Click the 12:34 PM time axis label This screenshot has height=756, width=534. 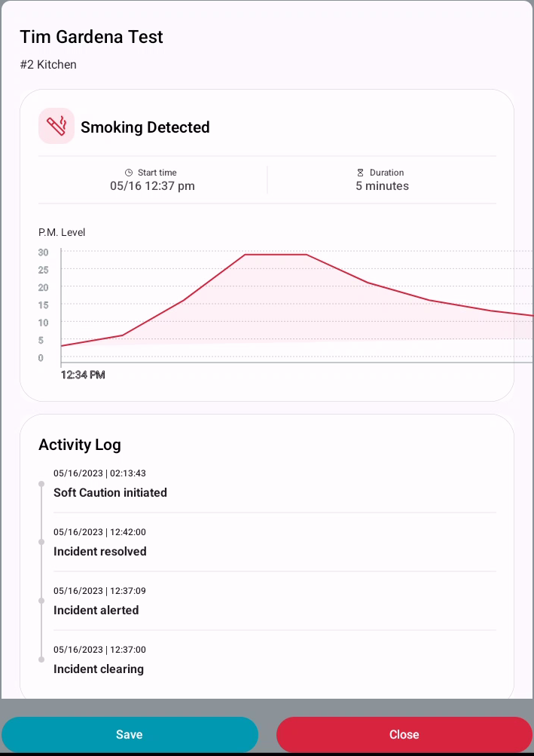click(83, 375)
